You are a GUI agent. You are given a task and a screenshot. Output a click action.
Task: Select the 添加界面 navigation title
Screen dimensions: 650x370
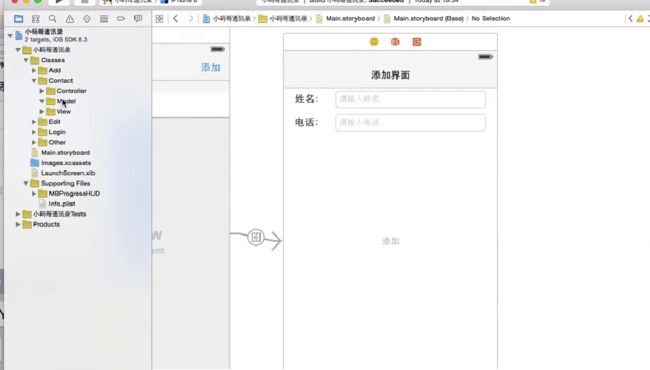tap(390, 75)
